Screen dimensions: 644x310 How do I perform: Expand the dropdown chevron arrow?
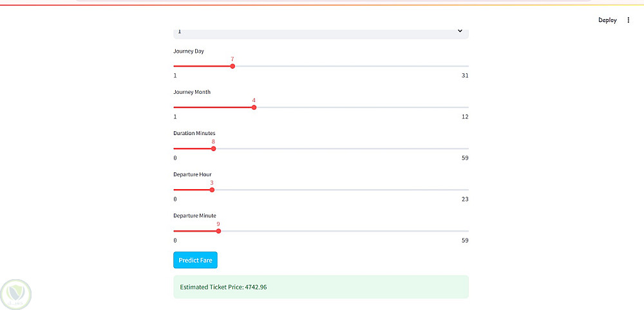pos(460,31)
